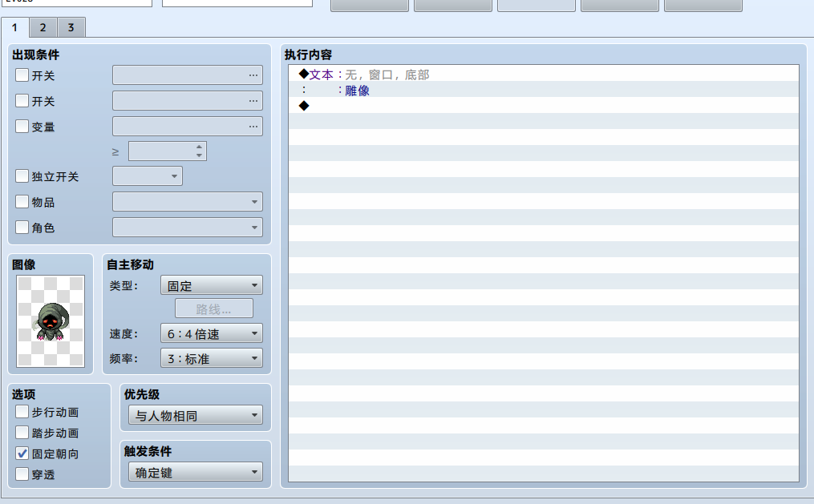Tick the 变量 condition checkbox
Image resolution: width=814 pixels, height=504 pixels.
pos(22,126)
